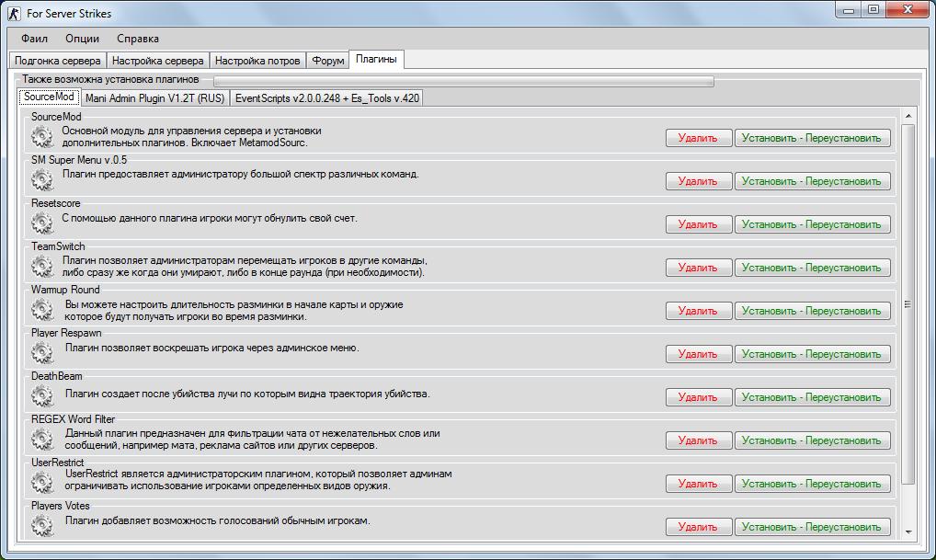Click the gear icon for Player Respawn
The width and height of the screenshot is (936, 560).
[42, 353]
